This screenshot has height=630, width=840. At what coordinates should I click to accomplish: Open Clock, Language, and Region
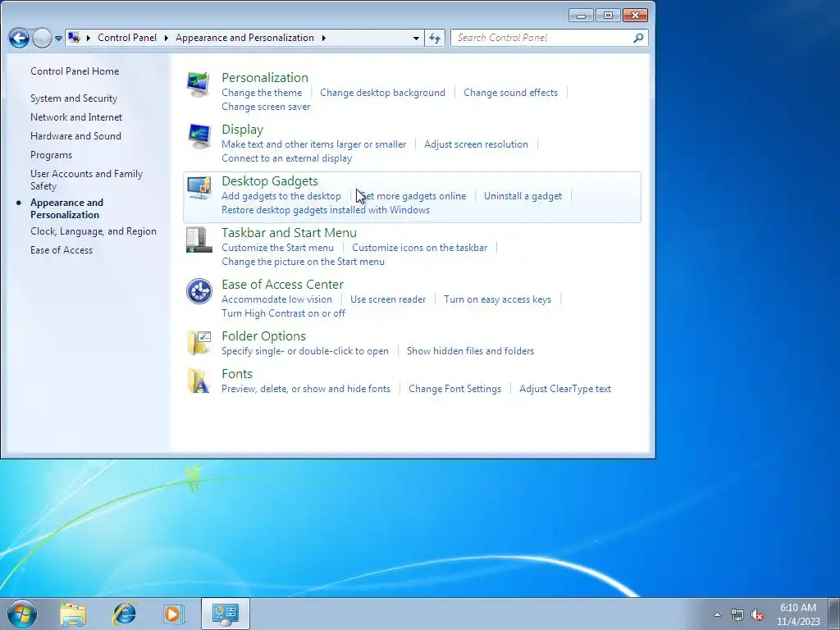click(94, 231)
